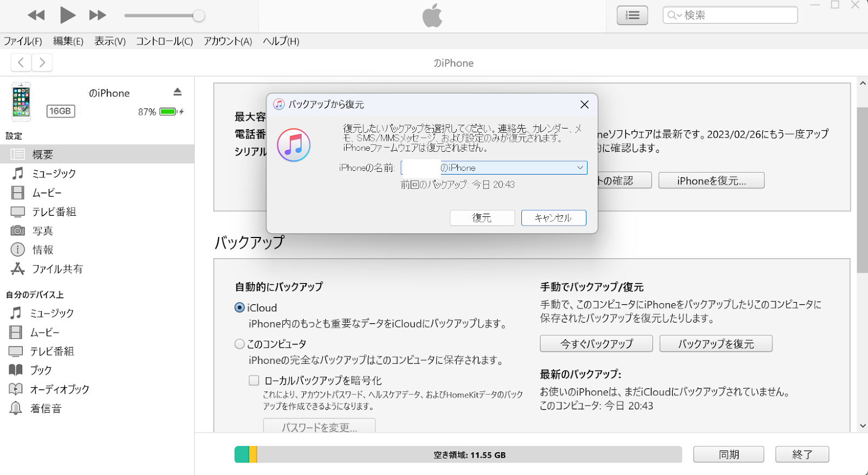Open the iPhoneの名前 dropdown
Image resolution: width=868 pixels, height=475 pixels.
[x=494, y=168]
